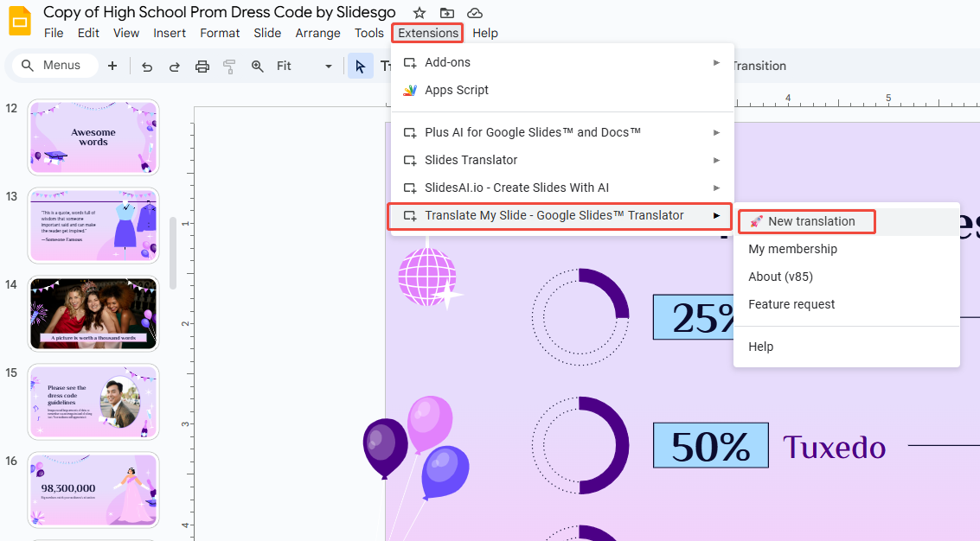Viewport: 980px width, 541px height.
Task: Redo the last action
Action: click(174, 67)
